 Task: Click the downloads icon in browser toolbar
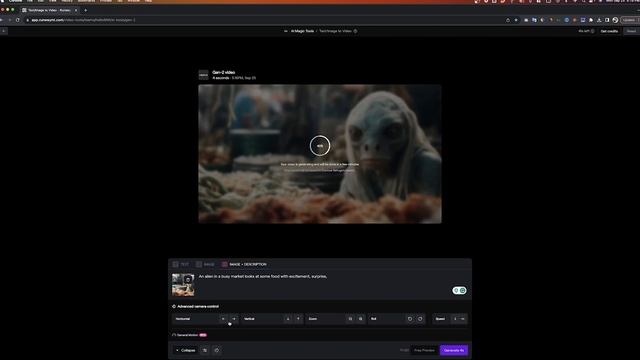(599, 20)
